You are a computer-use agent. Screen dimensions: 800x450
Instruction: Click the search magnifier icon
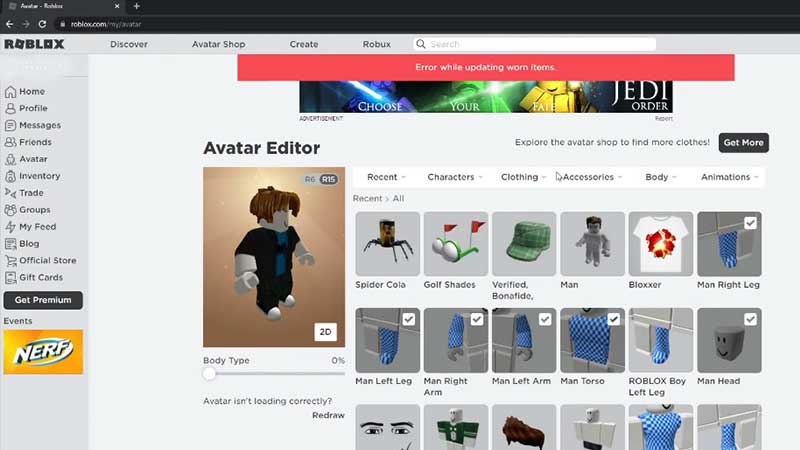[421, 44]
